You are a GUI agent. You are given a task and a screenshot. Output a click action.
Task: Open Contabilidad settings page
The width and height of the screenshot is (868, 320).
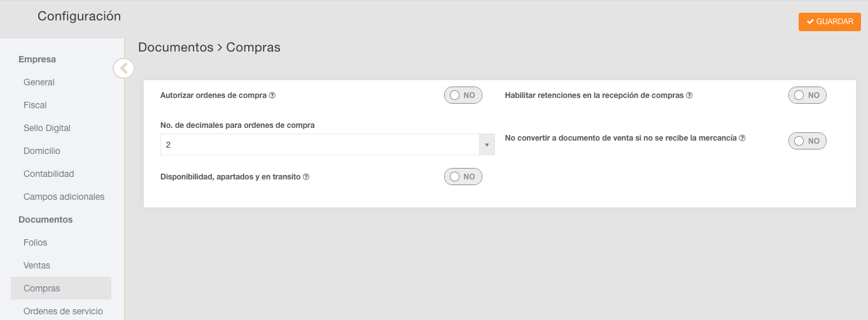click(x=49, y=174)
